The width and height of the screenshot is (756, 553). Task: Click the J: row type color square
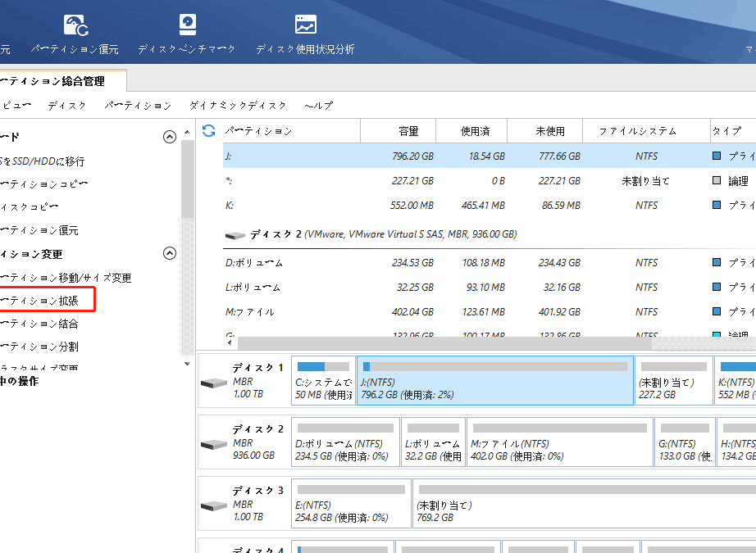[x=717, y=156]
